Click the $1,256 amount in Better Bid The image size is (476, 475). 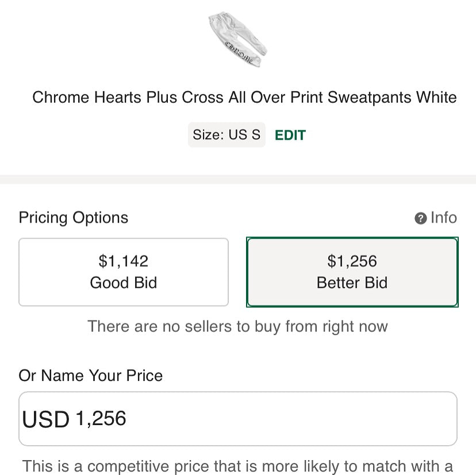pos(352,261)
